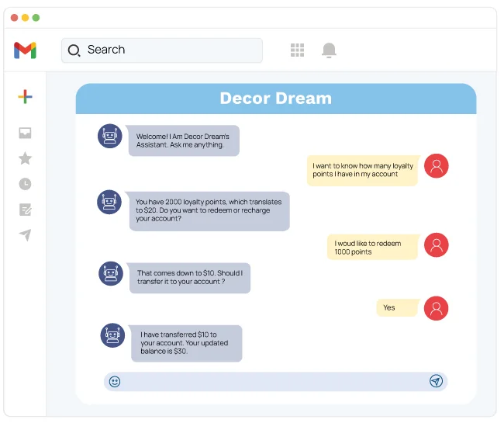
Task: Click the emoji smiley icon
Action: coord(115,381)
